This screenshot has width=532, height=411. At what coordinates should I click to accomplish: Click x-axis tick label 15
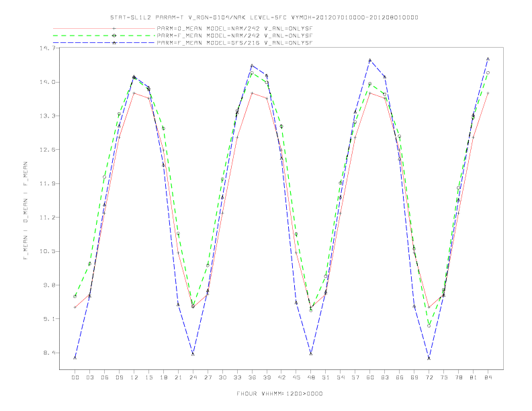148,377
